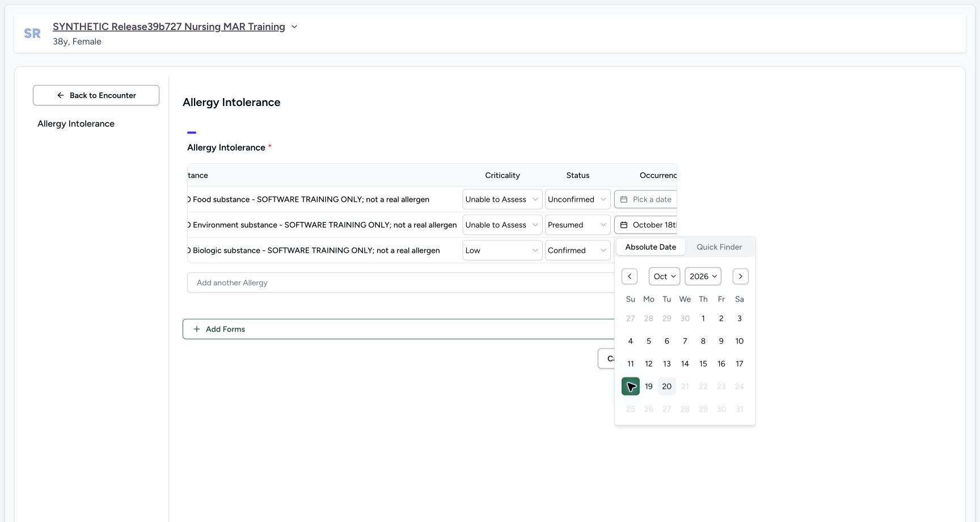Go to next month in calendar
The width and height of the screenshot is (980, 522).
pos(740,276)
